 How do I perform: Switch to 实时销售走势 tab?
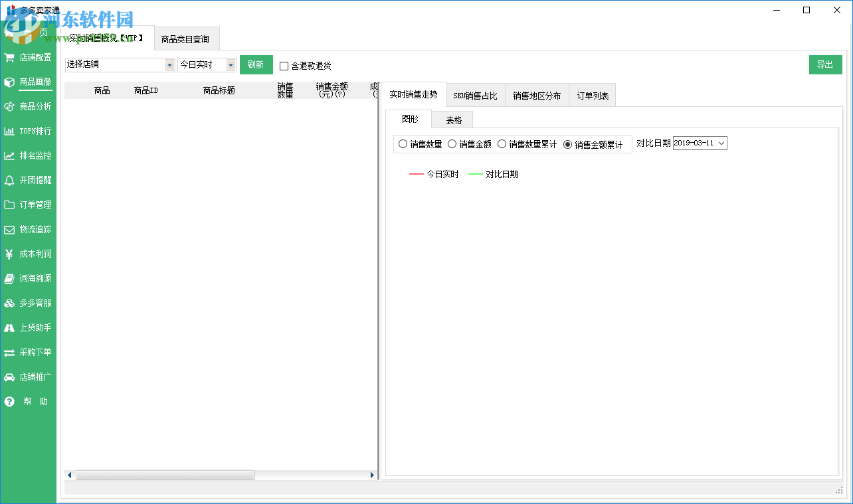(413, 94)
